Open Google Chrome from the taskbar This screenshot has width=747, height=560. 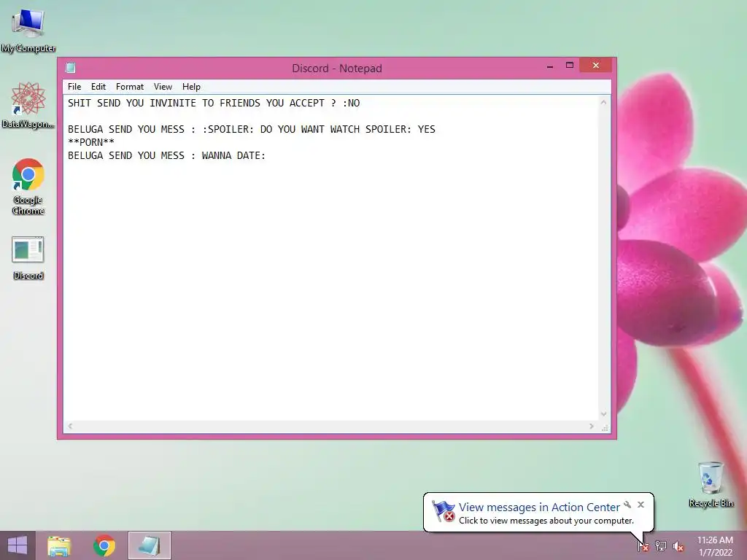104,545
